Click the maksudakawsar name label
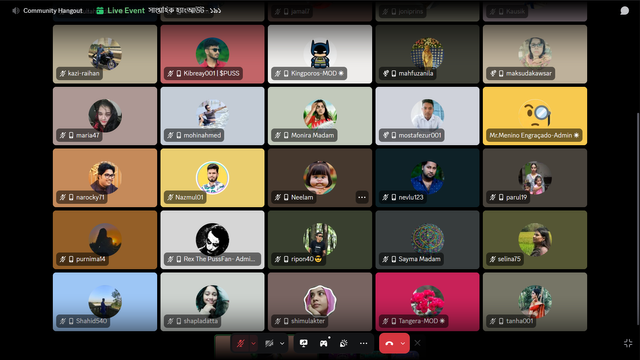The height and width of the screenshot is (360, 640). pyautogui.click(x=529, y=73)
